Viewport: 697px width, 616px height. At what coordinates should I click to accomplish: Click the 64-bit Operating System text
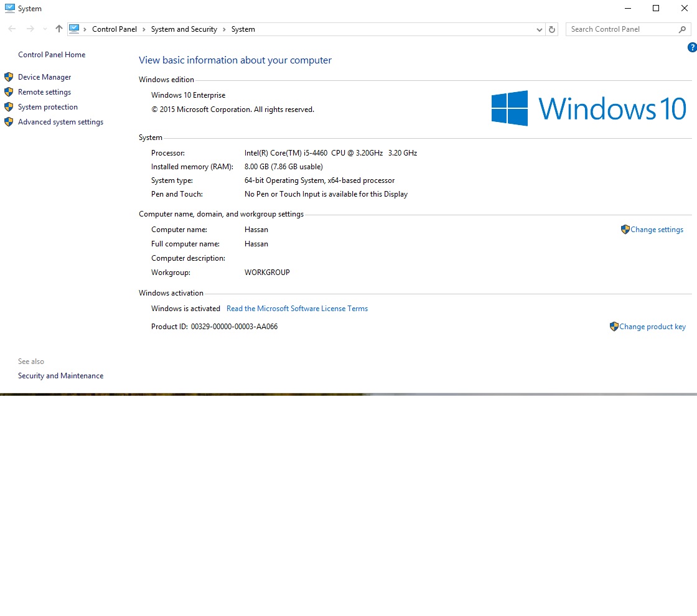coord(320,180)
